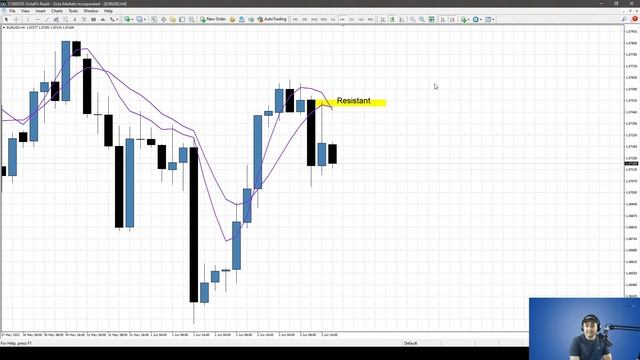Click the current price marker on scale
This screenshot has height=360, width=640.
(x=631, y=164)
